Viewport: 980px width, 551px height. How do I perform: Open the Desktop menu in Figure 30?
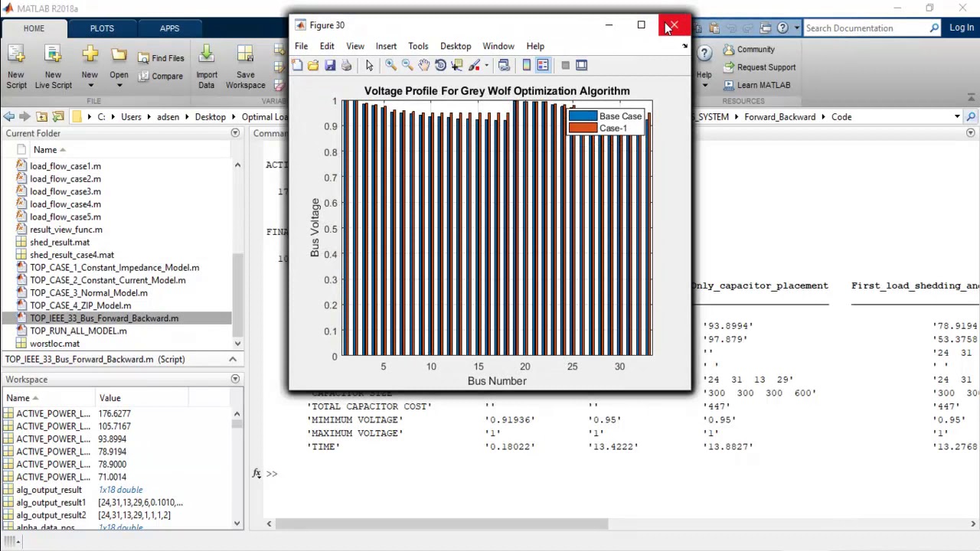click(456, 46)
